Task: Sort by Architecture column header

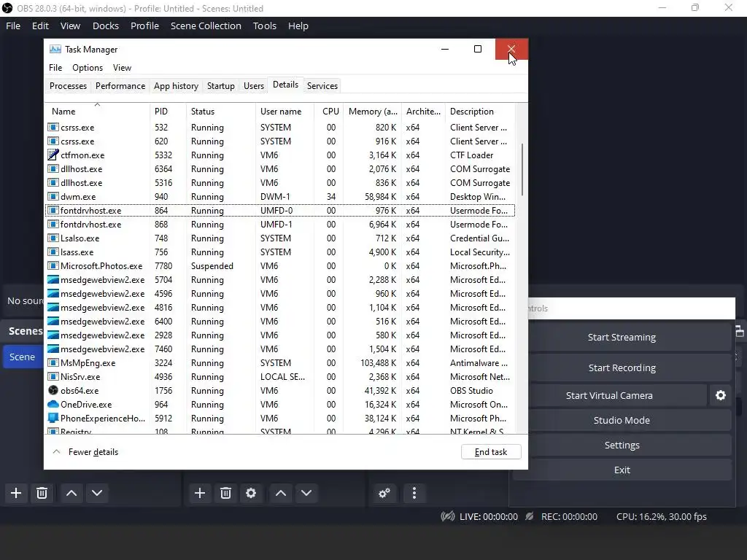Action: 424,111
